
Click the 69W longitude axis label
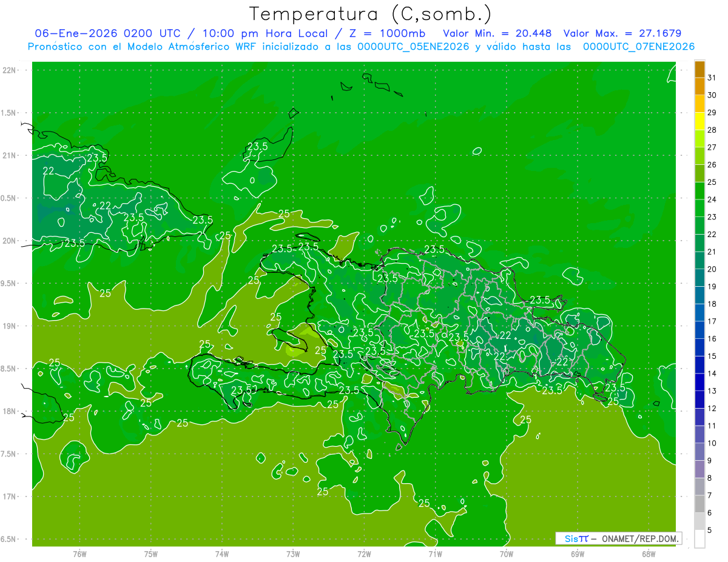578,554
